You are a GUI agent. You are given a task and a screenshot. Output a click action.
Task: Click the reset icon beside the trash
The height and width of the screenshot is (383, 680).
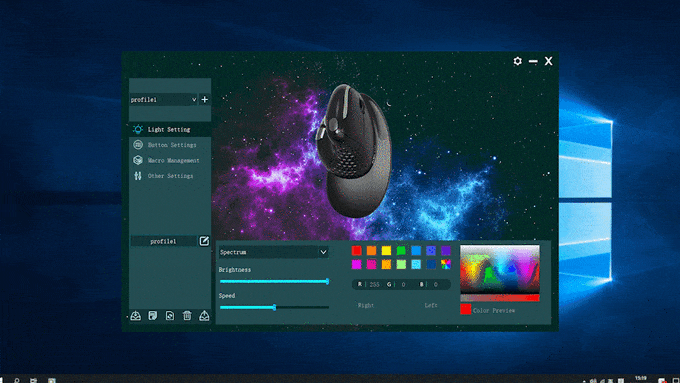(x=170, y=316)
